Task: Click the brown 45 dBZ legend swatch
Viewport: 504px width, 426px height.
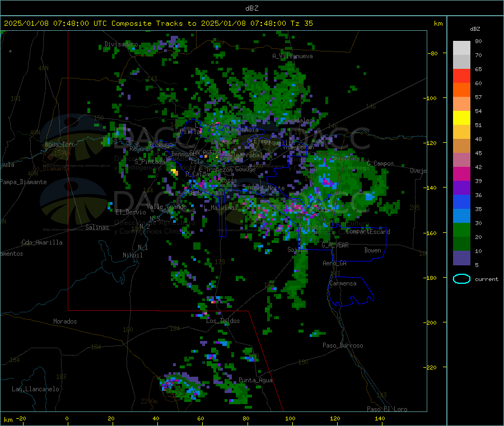Action: (x=461, y=146)
